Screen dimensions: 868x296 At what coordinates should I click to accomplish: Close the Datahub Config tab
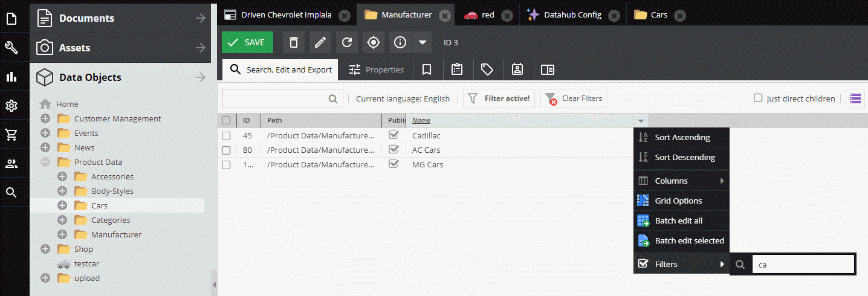[x=614, y=15]
